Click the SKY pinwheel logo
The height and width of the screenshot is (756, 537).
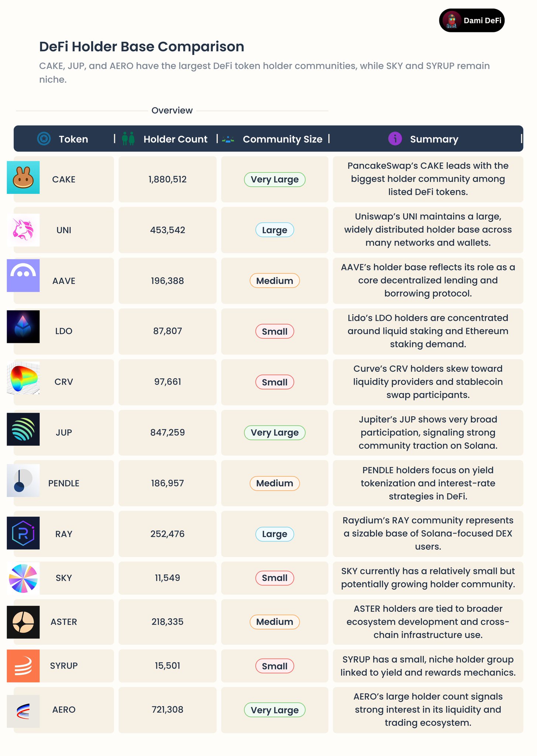point(23,578)
